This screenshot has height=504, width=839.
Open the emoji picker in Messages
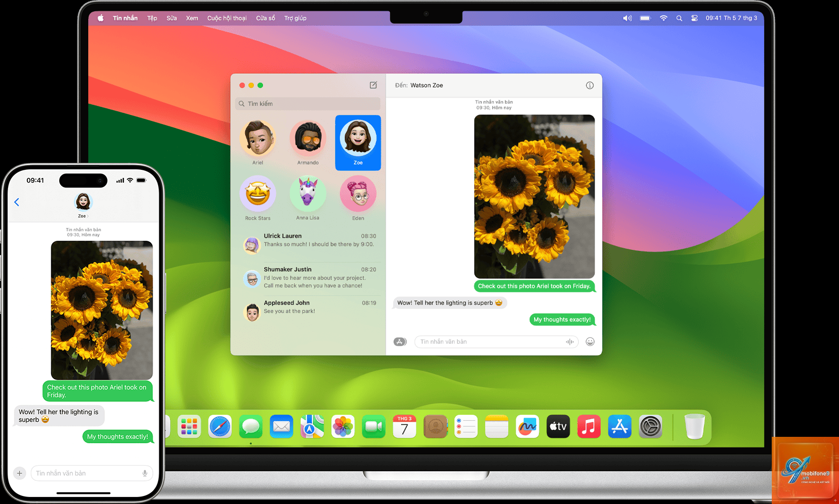point(590,342)
